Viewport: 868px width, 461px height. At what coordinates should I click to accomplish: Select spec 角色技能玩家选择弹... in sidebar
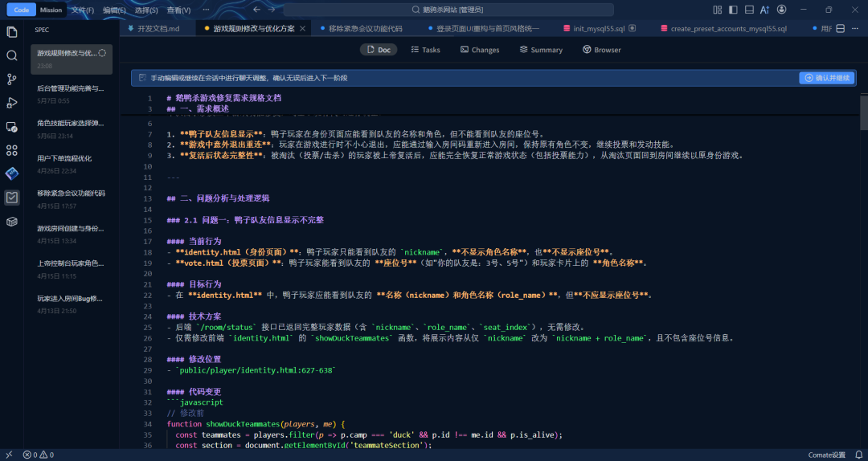(72, 129)
